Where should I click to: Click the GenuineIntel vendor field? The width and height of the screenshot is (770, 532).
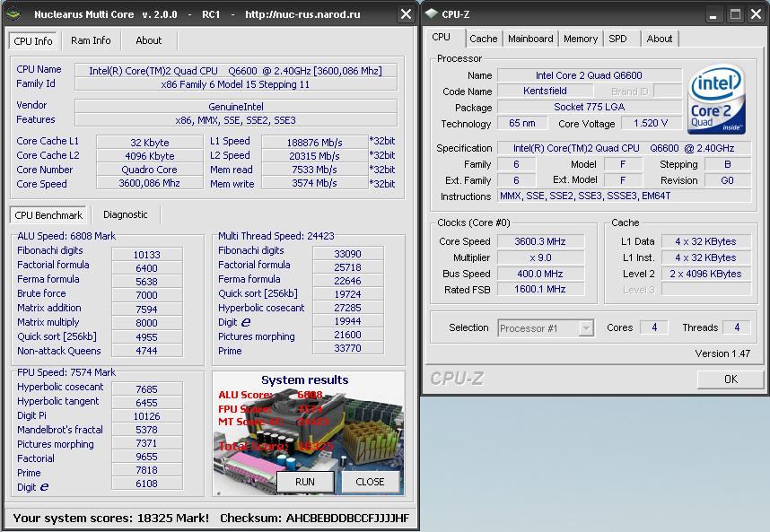pos(236,107)
